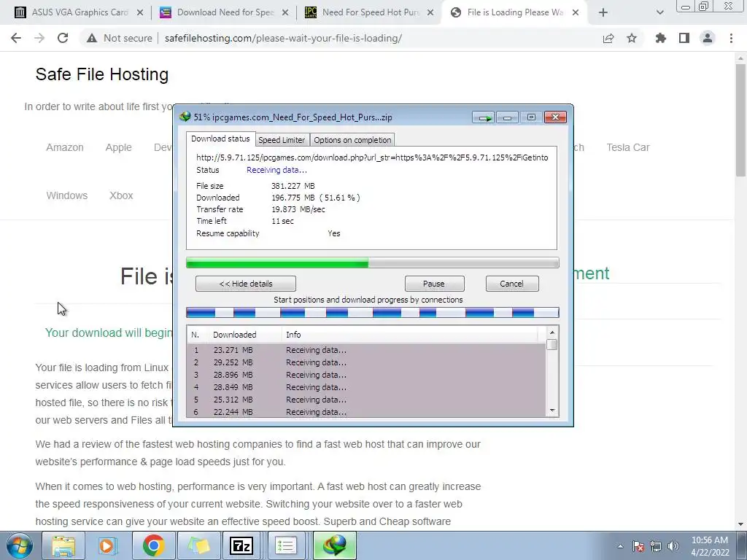
Task: Go forward in Chrome history
Action: 39,38
